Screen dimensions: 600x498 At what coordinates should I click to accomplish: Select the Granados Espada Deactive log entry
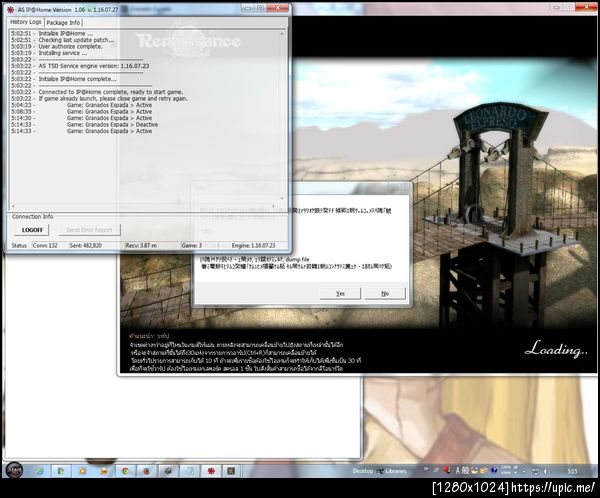(x=85, y=124)
